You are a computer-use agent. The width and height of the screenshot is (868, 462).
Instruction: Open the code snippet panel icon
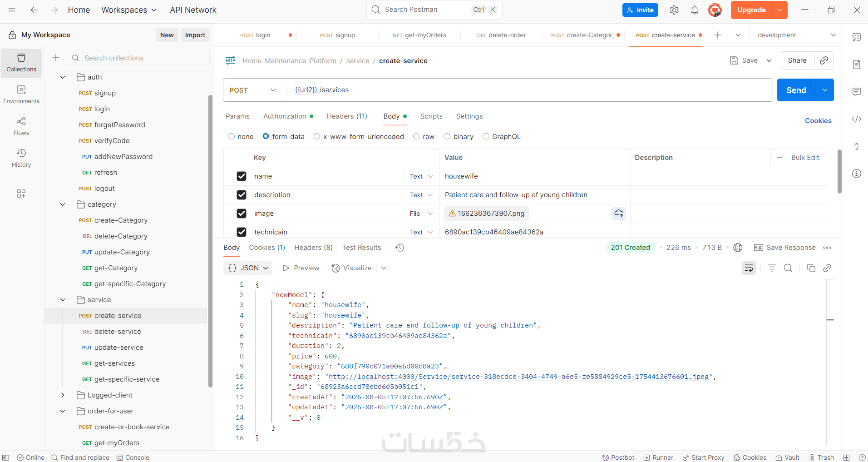tap(856, 119)
